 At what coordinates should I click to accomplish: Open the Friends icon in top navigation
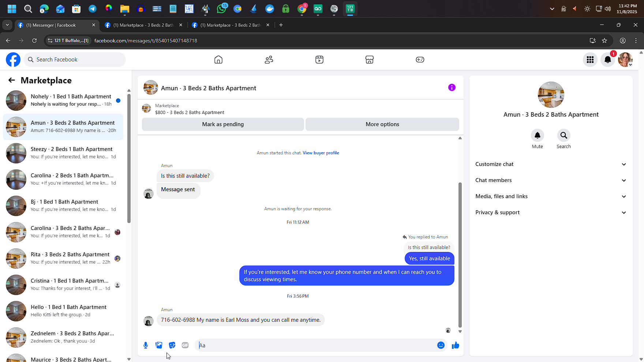pyautogui.click(x=269, y=60)
